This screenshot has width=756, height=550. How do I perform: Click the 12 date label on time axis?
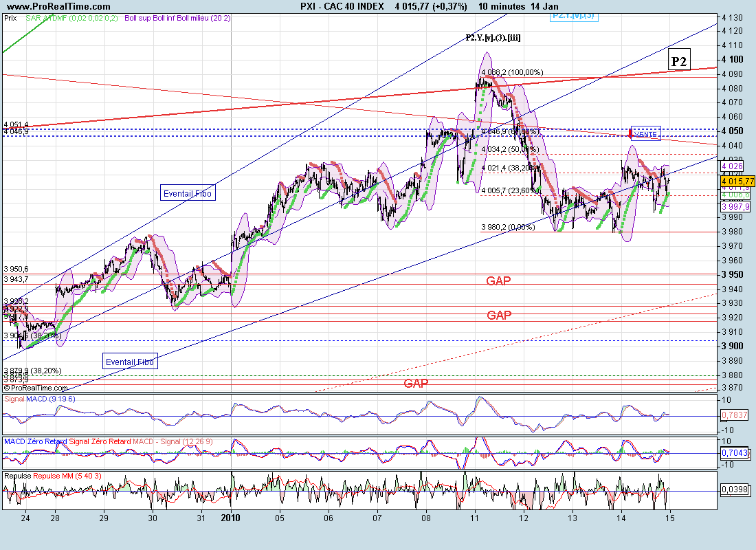(x=524, y=518)
